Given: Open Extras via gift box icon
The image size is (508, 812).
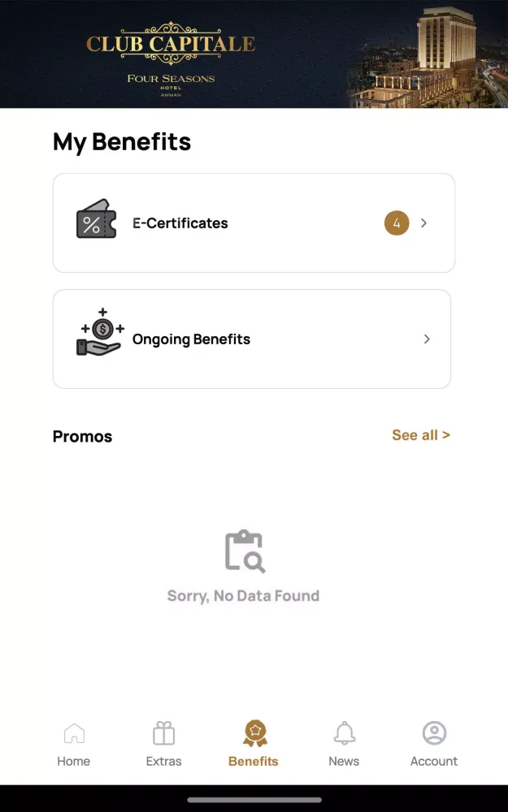Looking at the screenshot, I should [x=164, y=733].
